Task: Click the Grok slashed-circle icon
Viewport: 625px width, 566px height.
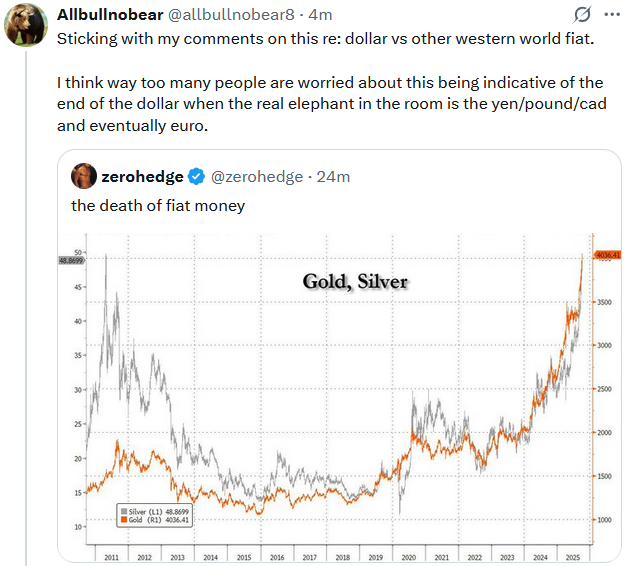Action: click(x=580, y=14)
